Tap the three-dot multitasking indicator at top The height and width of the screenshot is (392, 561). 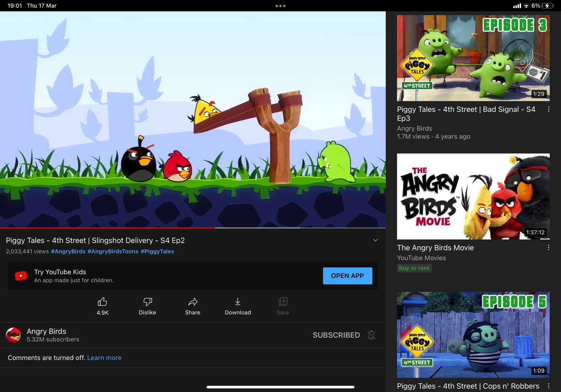pyautogui.click(x=280, y=6)
